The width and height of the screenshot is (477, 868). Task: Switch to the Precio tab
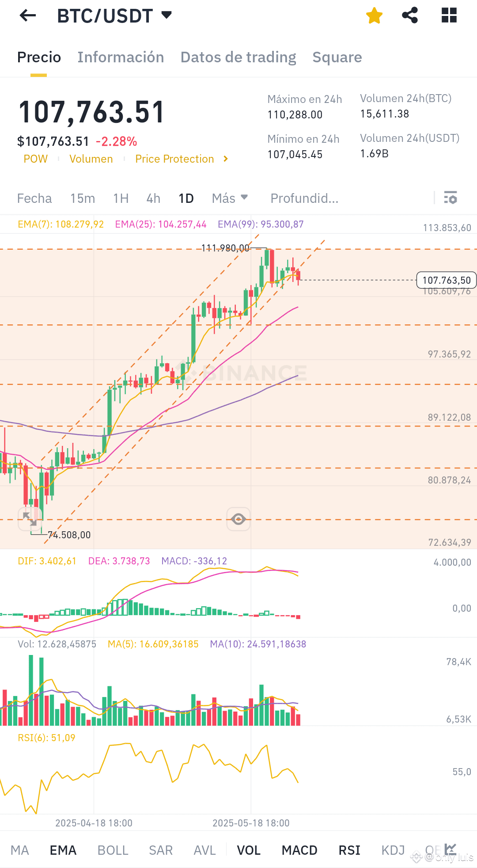pos(39,57)
